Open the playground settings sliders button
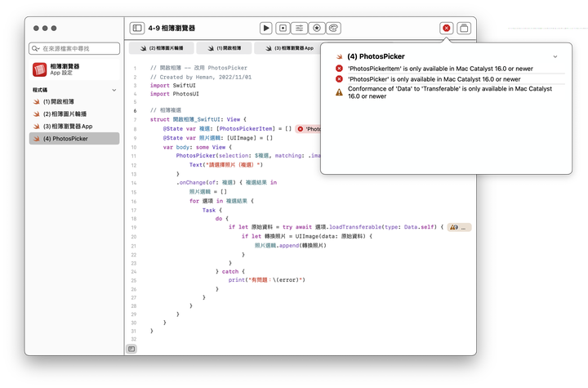The height and width of the screenshot is (388, 588). pyautogui.click(x=299, y=28)
